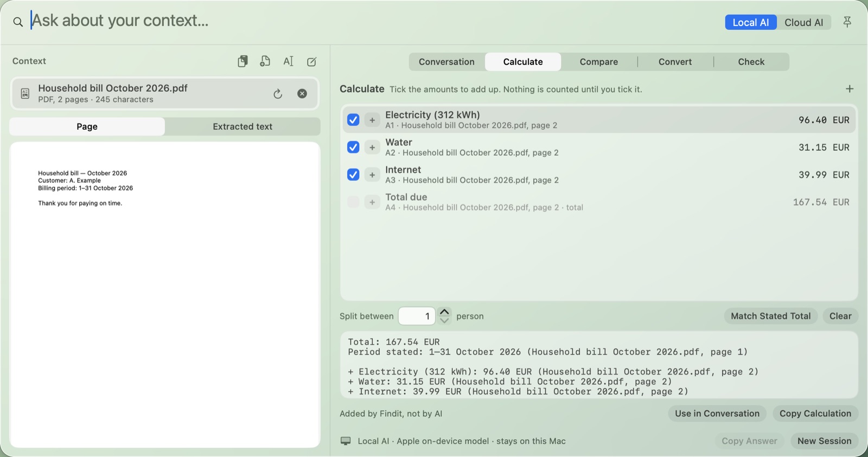Click plus button on the Internet row
Viewport: 868px width, 457px height.
(372, 175)
